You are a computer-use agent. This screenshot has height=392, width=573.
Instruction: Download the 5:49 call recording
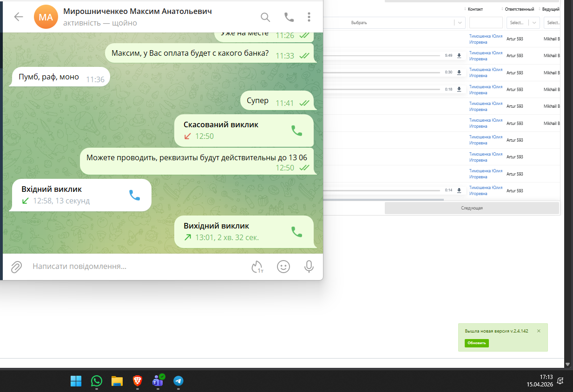pyautogui.click(x=459, y=56)
